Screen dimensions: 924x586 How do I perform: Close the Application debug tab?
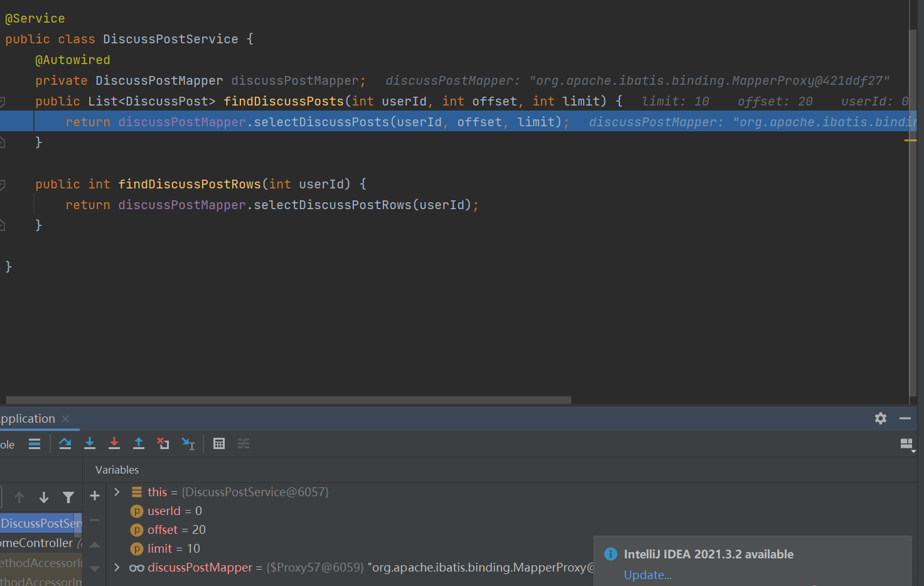pos(65,418)
